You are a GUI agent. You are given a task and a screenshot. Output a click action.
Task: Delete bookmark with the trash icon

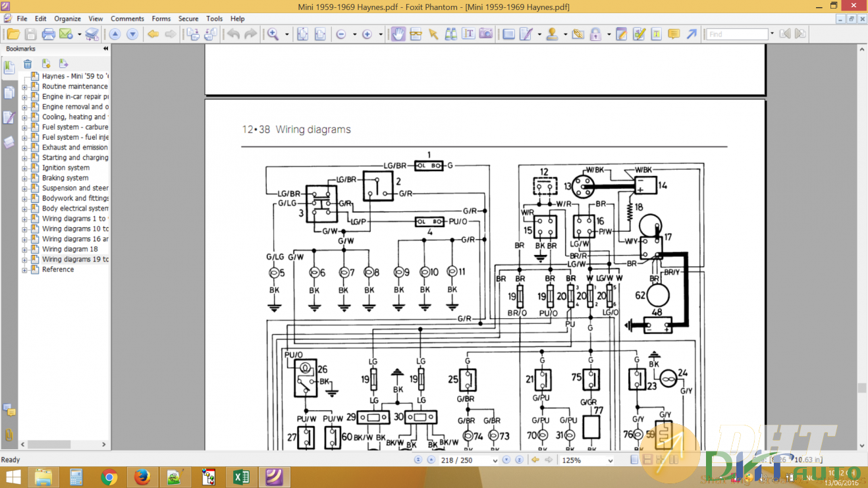click(28, 64)
